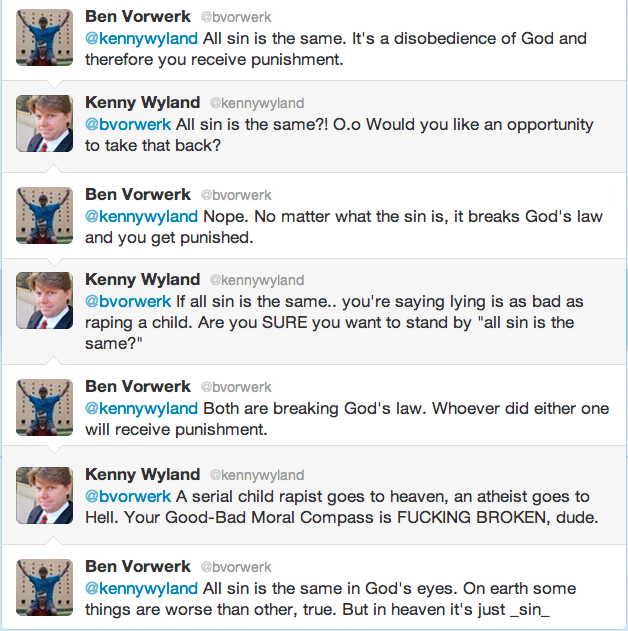Click gray @bvorwerk handle above the 'Nope' tweet
628x631 pixels.
click(x=236, y=195)
